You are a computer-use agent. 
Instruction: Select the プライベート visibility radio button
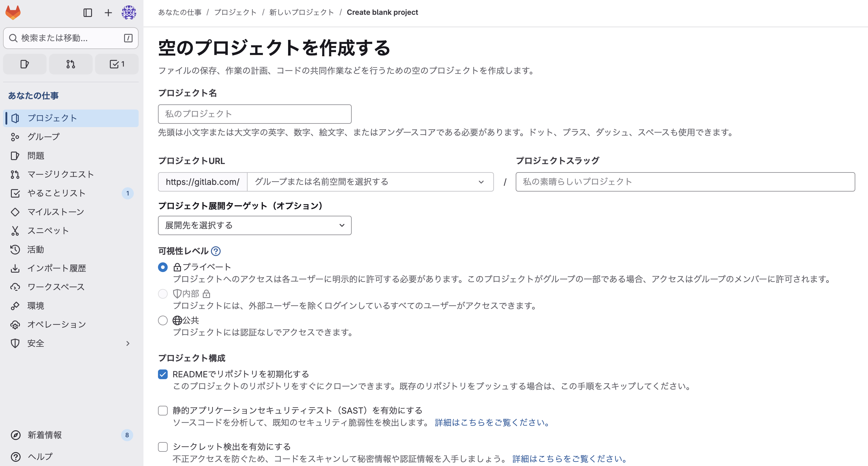[x=163, y=267]
